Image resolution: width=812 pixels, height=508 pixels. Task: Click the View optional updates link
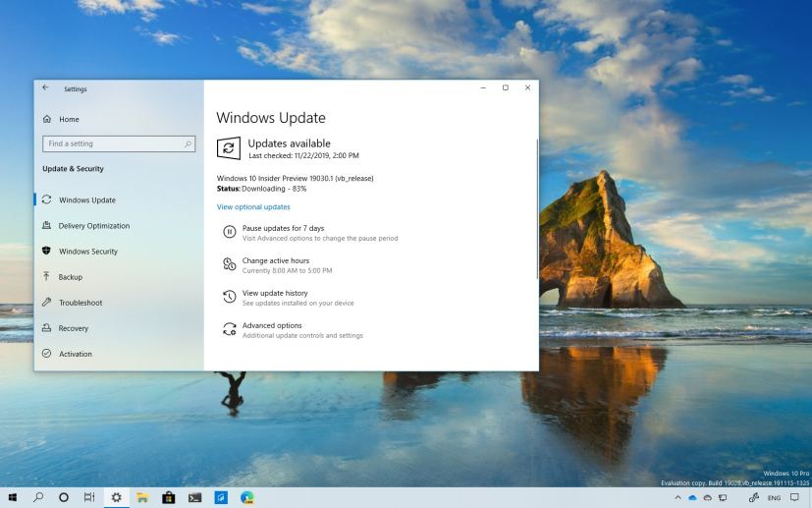tap(253, 206)
